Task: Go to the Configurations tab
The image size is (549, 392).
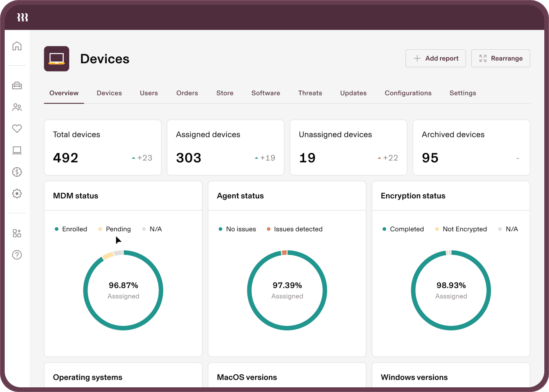Action: [x=408, y=93]
